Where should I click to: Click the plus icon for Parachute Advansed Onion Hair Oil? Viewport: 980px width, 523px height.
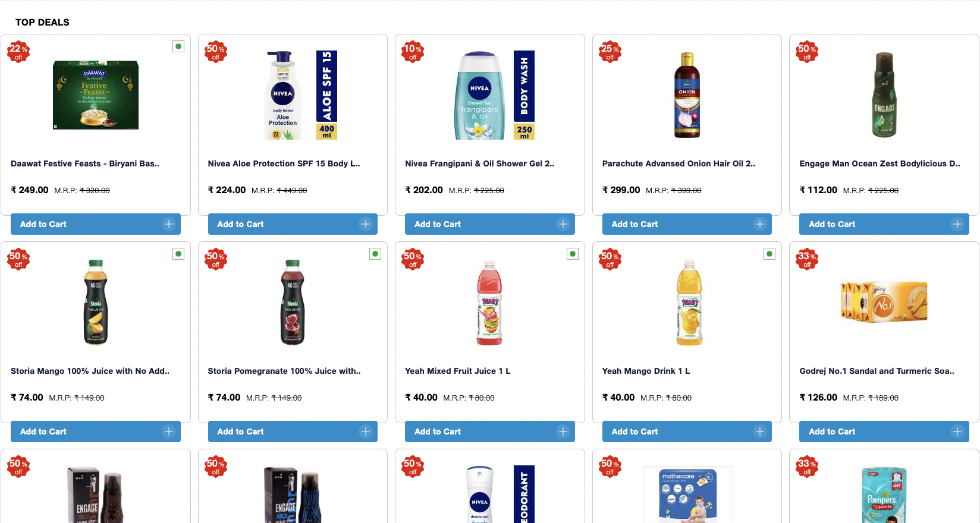pyautogui.click(x=760, y=224)
